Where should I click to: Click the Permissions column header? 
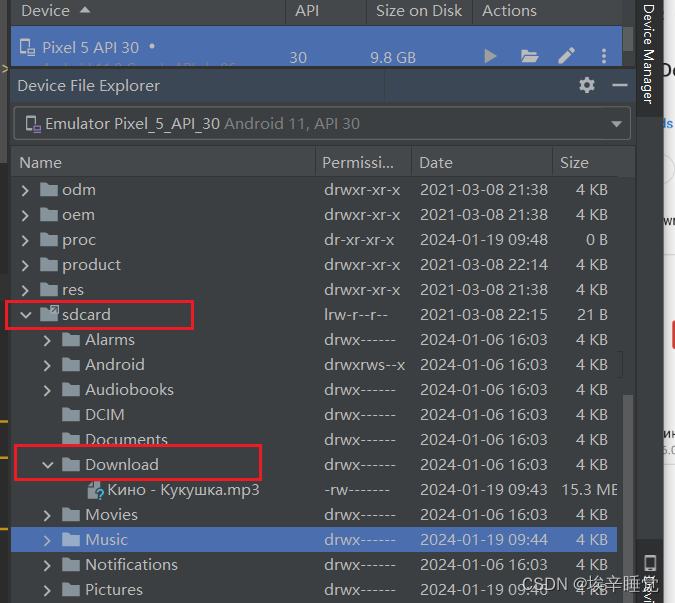(363, 163)
